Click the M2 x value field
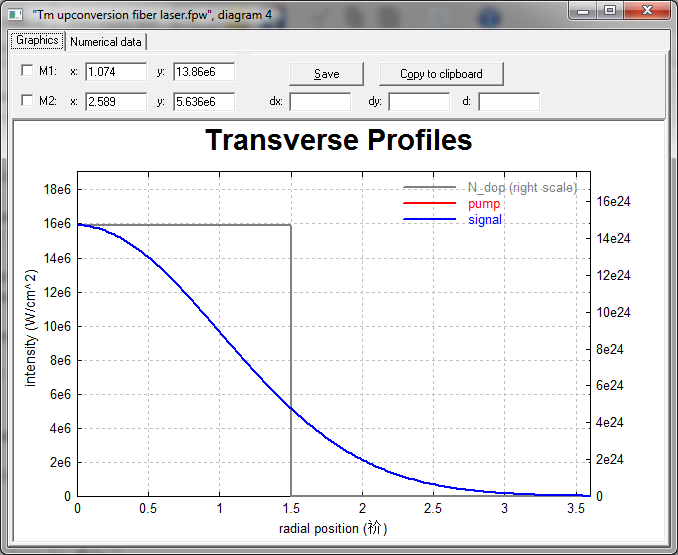This screenshot has width=678, height=555. (116, 102)
